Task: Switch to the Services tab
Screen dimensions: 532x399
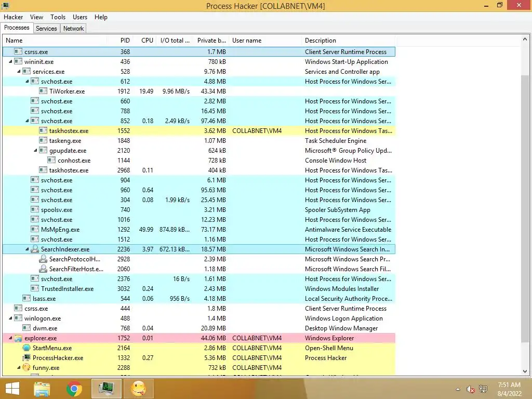Action: [x=46, y=29]
